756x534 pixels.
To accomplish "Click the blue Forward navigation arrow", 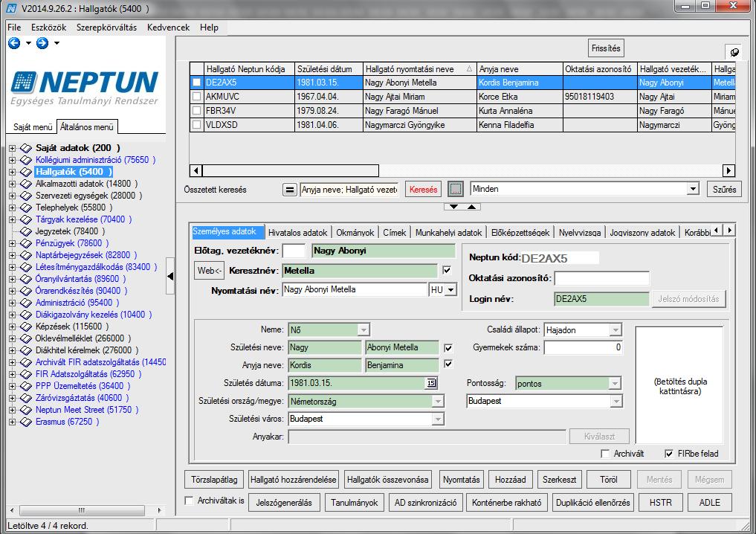I will (x=42, y=43).
